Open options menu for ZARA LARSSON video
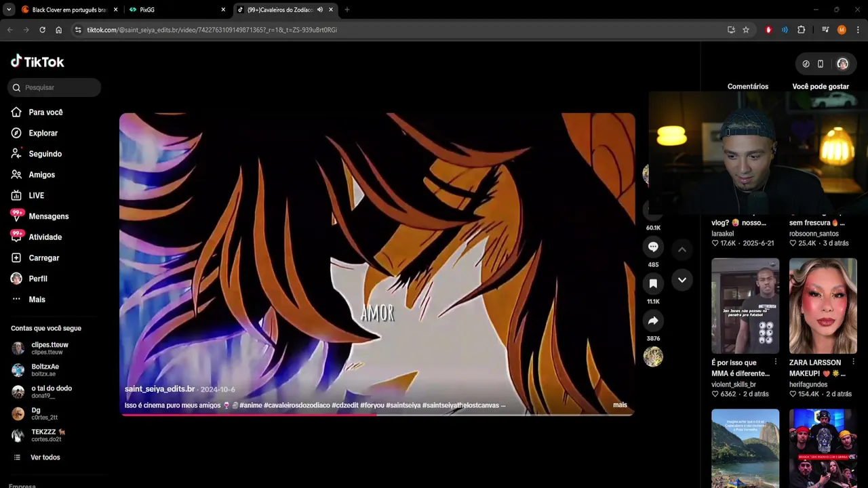Image resolution: width=868 pixels, height=488 pixels. (854, 362)
